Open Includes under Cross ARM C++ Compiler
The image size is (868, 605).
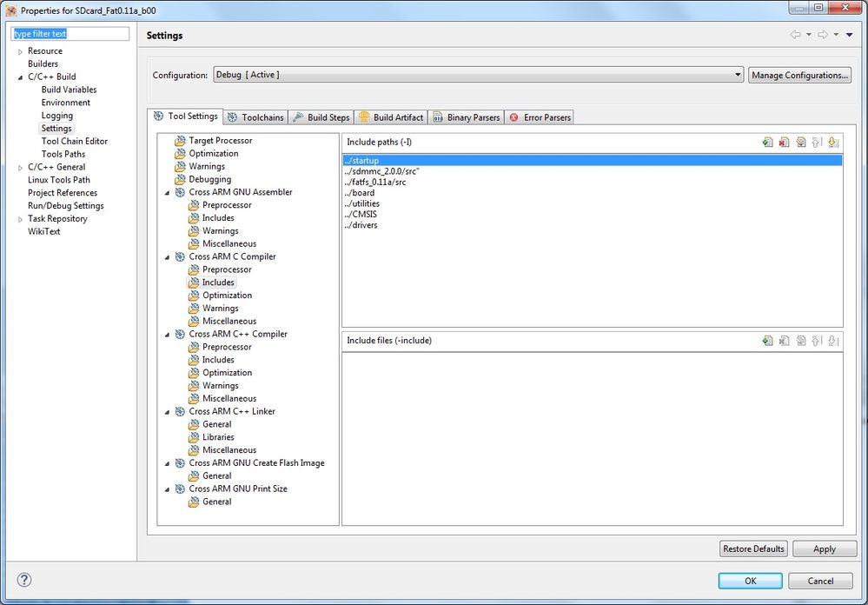click(218, 360)
